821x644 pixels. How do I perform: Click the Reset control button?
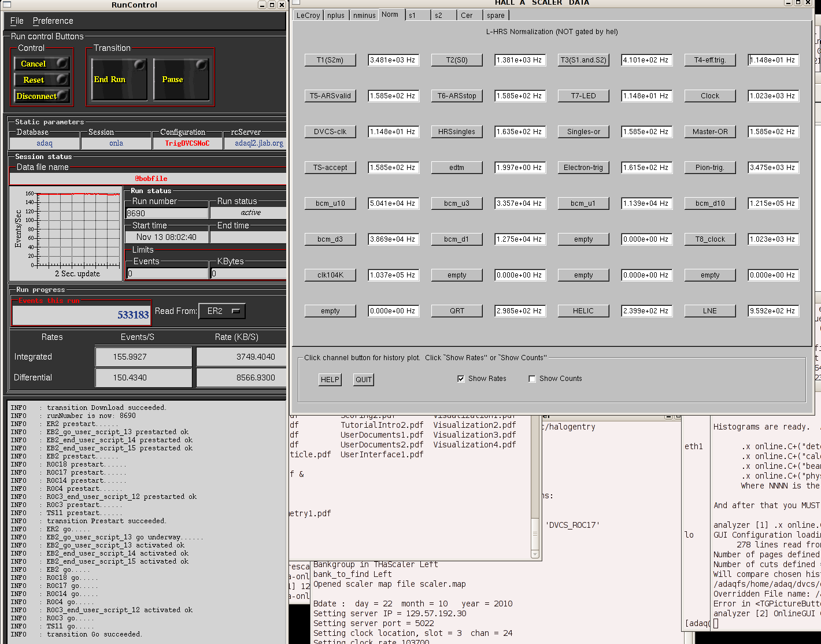click(x=42, y=80)
